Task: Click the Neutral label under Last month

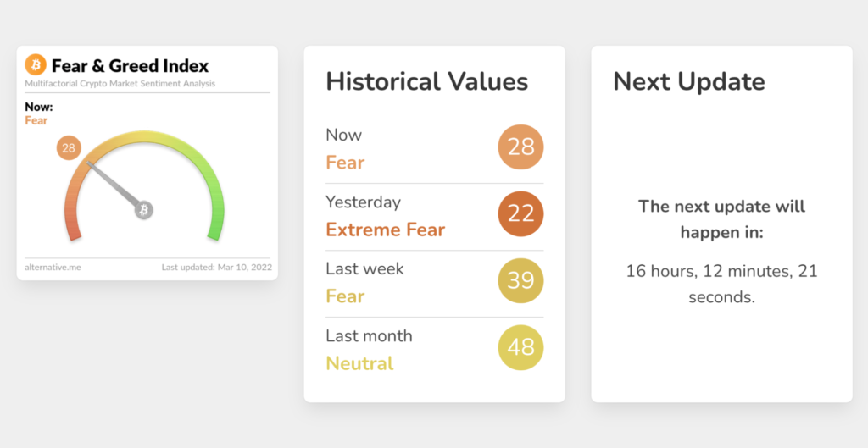Action: tap(359, 363)
